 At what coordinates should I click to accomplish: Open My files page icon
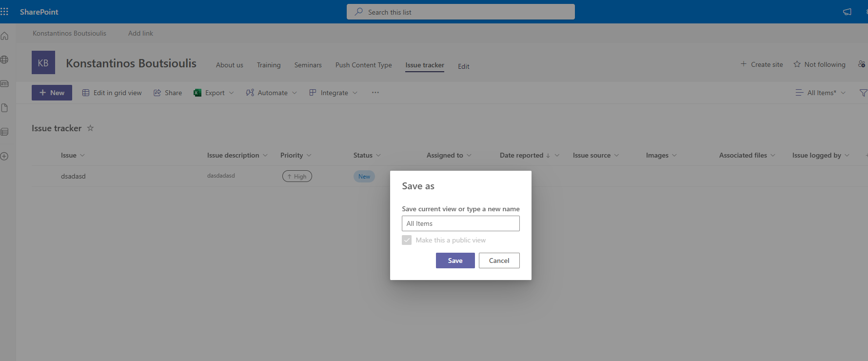point(4,108)
